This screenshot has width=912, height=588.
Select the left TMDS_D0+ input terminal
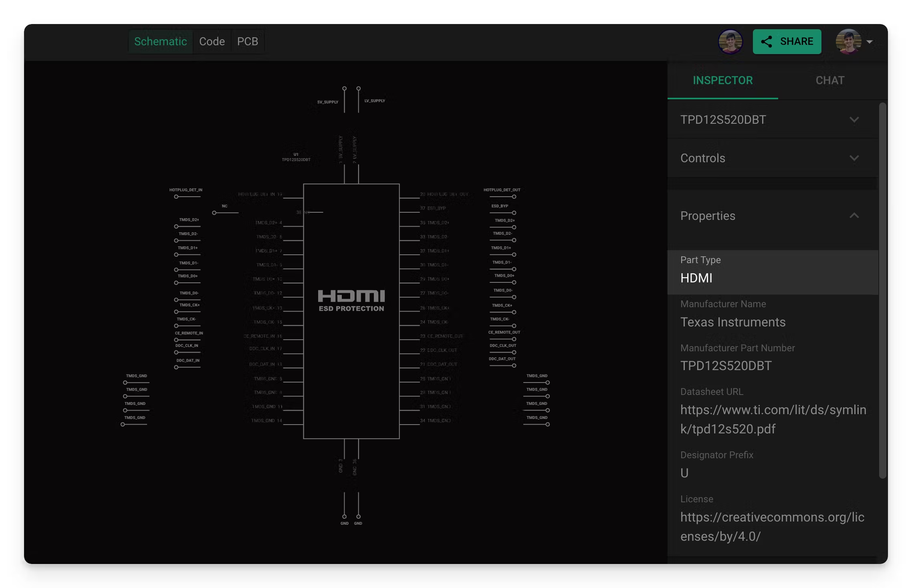click(187, 279)
